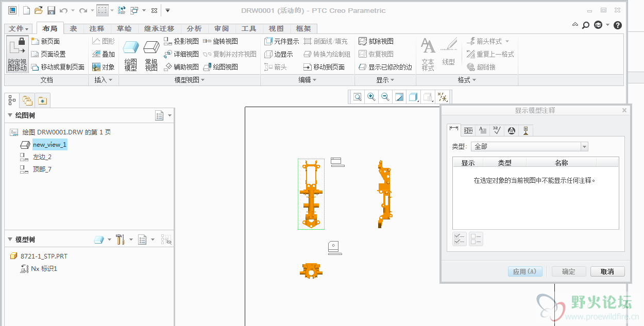Open a file with the folder icon
Image resolution: width=644 pixels, height=326 pixels.
(x=39, y=10)
